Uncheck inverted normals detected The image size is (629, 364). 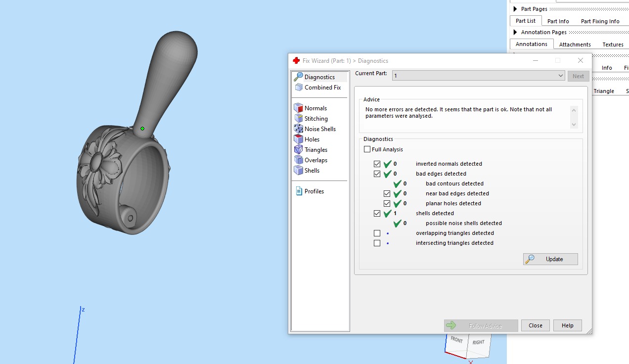tap(377, 164)
